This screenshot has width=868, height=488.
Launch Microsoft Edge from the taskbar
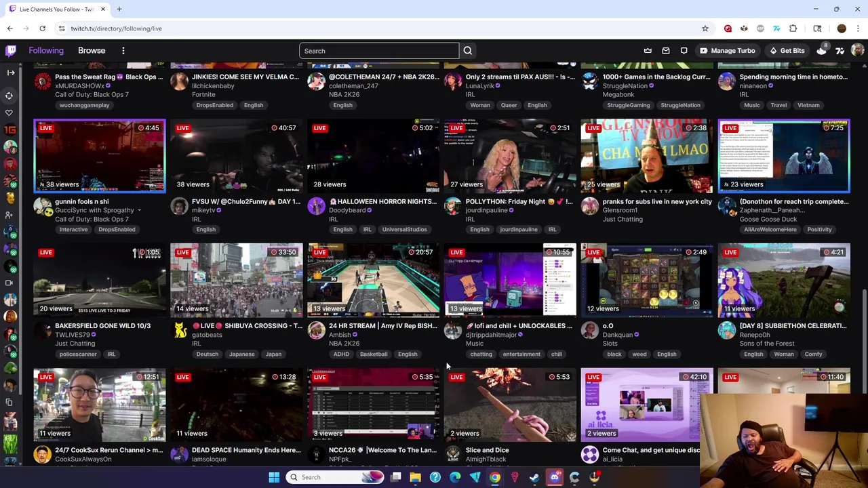(455, 477)
